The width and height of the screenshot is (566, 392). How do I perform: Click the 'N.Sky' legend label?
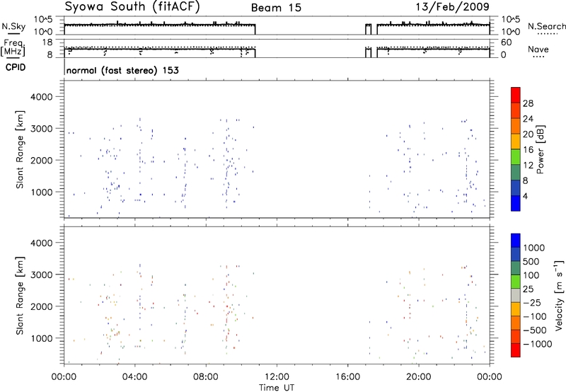coord(13,26)
